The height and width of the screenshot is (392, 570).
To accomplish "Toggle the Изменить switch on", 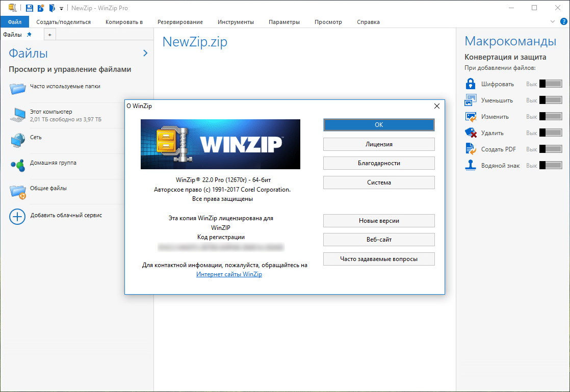I will tap(551, 116).
